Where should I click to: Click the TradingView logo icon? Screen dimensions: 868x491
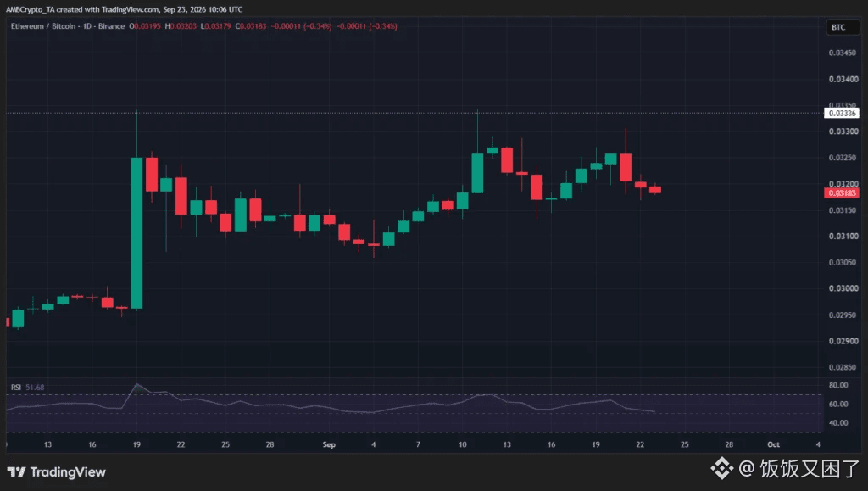tap(17, 471)
